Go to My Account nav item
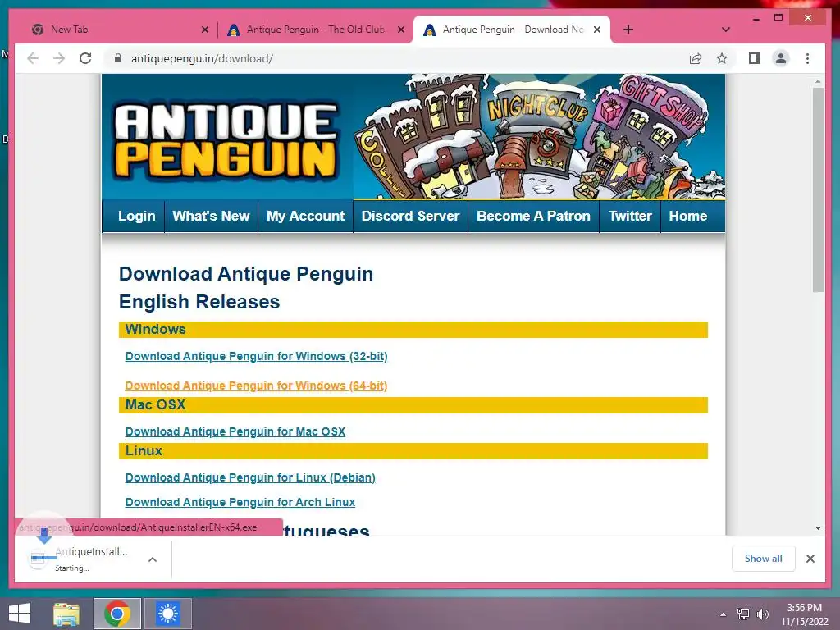840x630 pixels. pyautogui.click(x=305, y=216)
